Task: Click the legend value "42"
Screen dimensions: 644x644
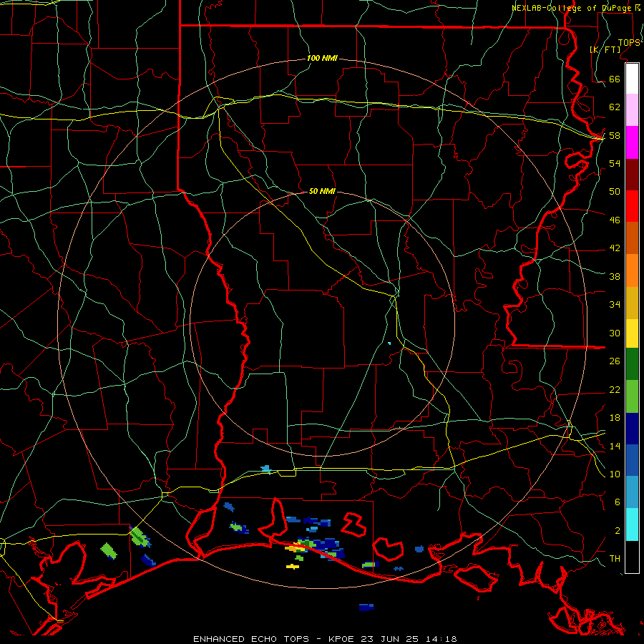Action: pyautogui.click(x=615, y=248)
